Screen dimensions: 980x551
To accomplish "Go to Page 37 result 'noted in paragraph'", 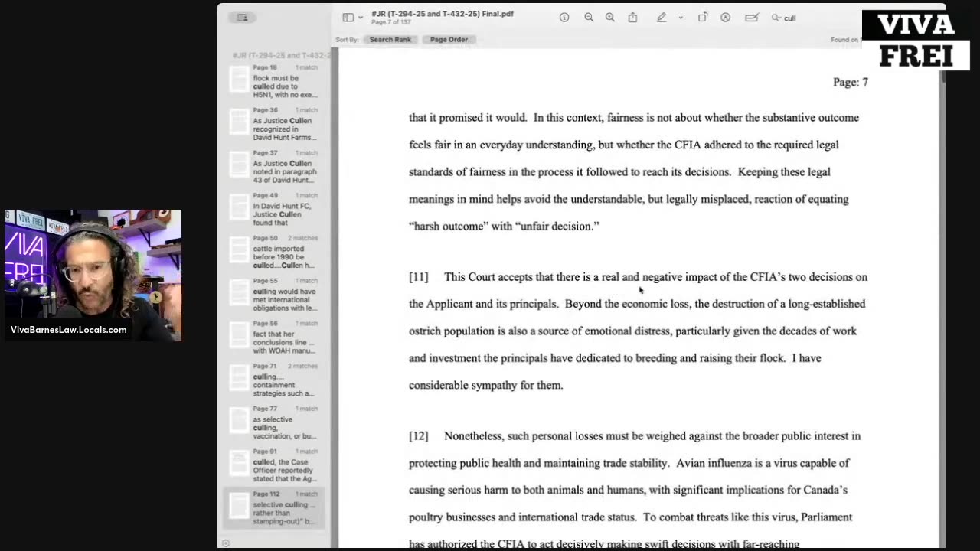I will coord(274,167).
